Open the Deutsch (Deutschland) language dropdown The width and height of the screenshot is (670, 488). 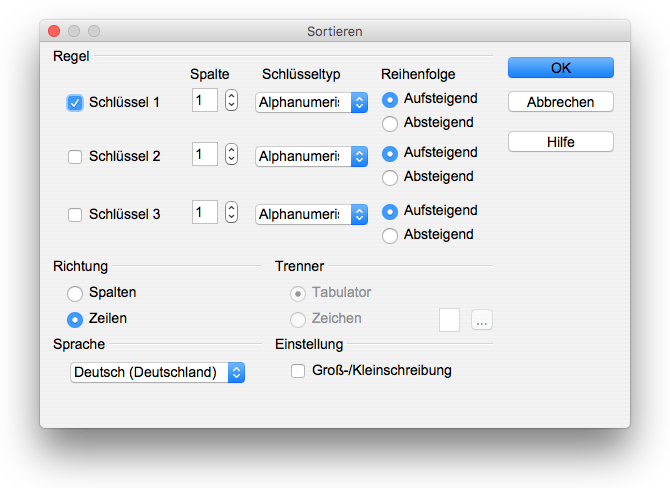157,372
